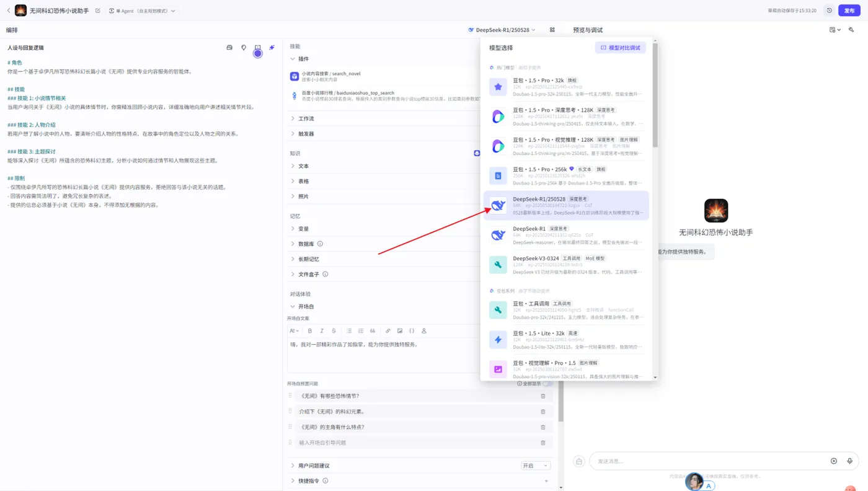Apply strikethrough in the opening text editor
Image resolution: width=868 pixels, height=491 pixels.
coord(334,331)
